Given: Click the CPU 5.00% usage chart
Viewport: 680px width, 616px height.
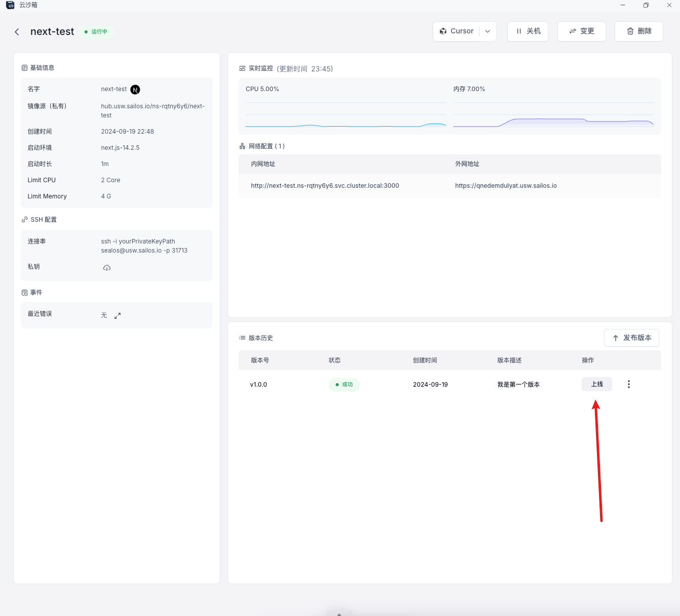Looking at the screenshot, I should (x=346, y=114).
